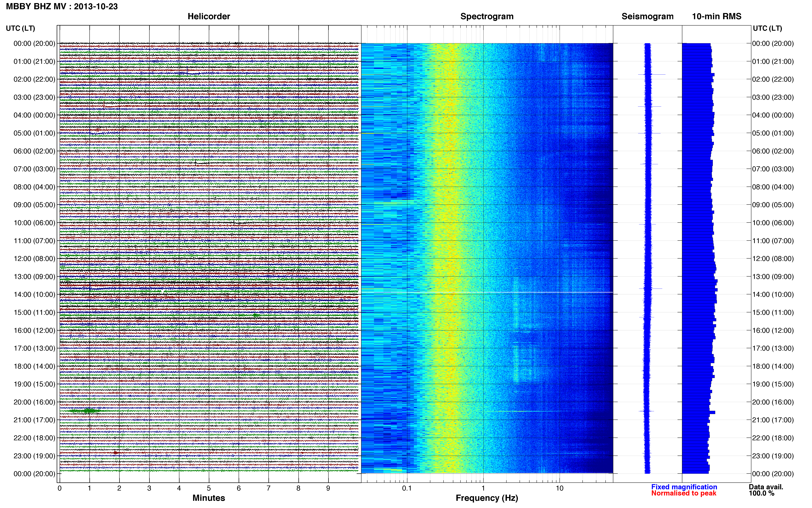Click Helicorder-side time label 04:00 (00:00)

(x=34, y=115)
